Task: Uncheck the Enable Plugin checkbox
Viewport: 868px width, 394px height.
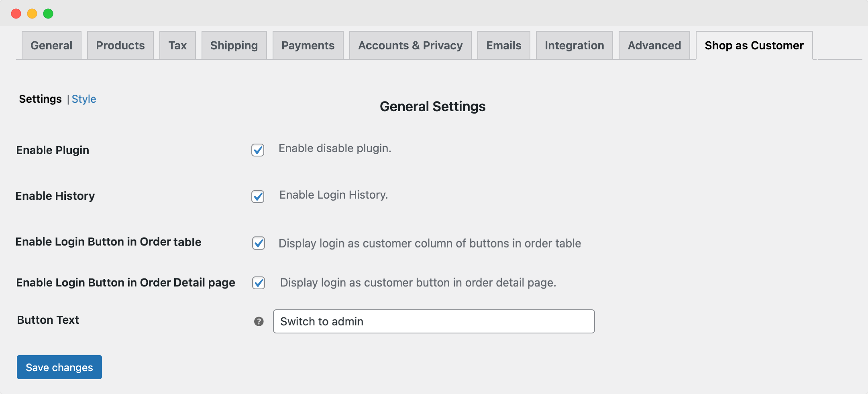Action: click(x=258, y=150)
